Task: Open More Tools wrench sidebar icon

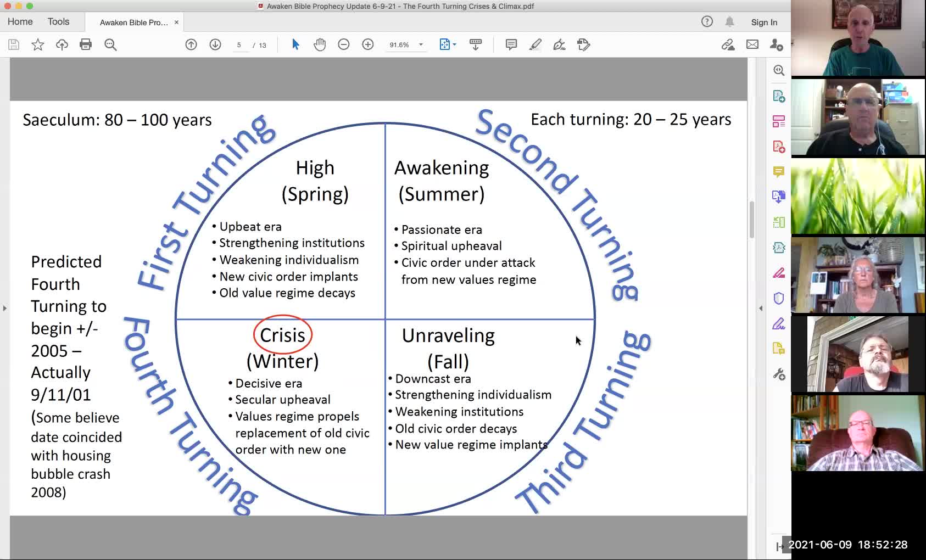Action: pos(779,374)
